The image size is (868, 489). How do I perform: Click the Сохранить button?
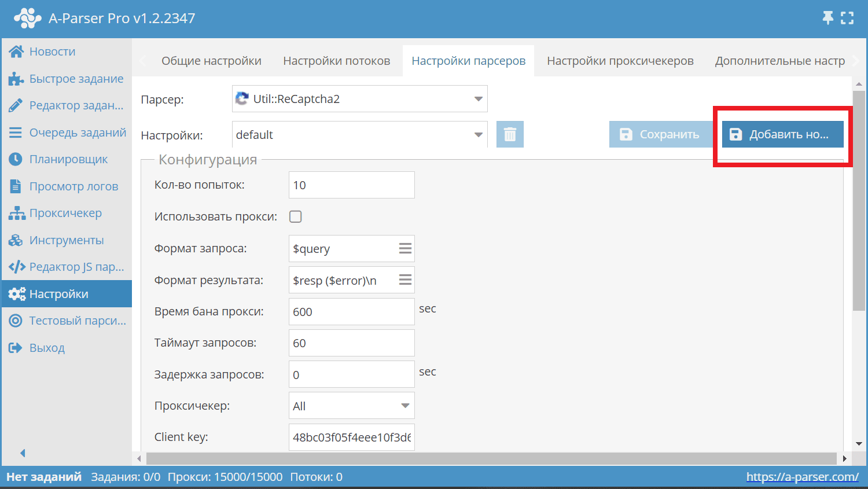tap(660, 134)
